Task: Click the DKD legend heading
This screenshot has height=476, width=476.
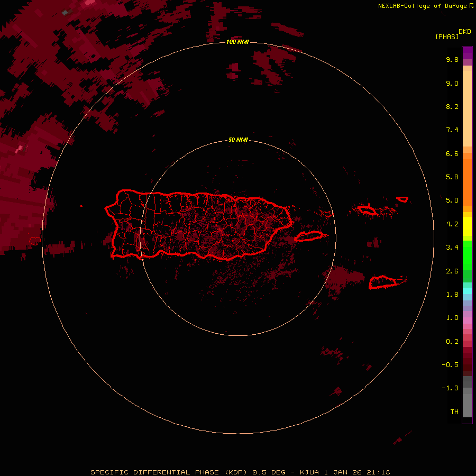Action: coord(464,32)
